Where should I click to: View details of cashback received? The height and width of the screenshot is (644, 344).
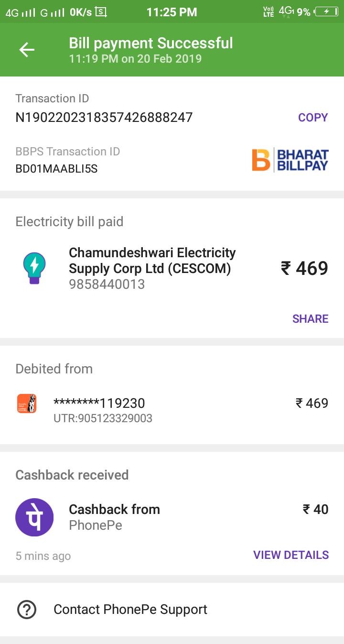[x=290, y=555]
